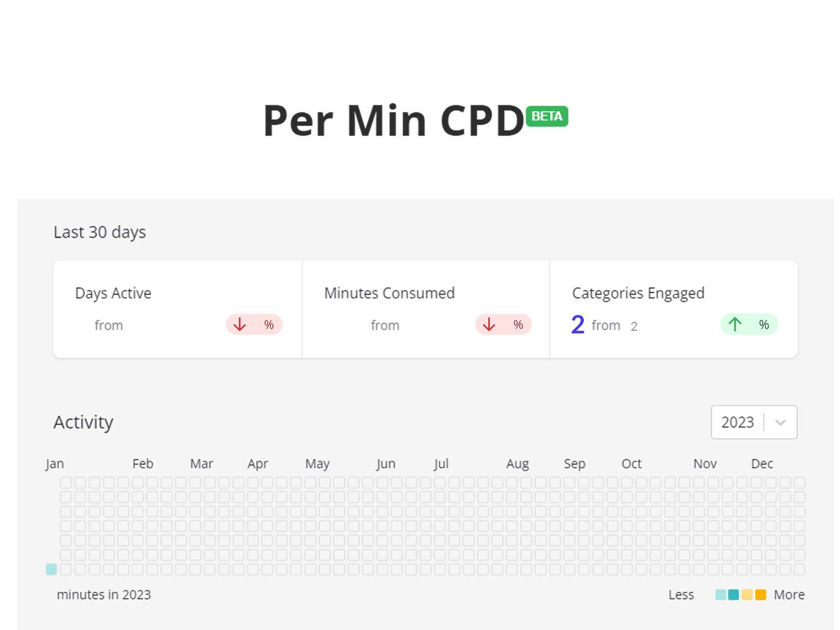Click the orange legend swatch
The height and width of the screenshot is (630, 840).
click(x=760, y=595)
